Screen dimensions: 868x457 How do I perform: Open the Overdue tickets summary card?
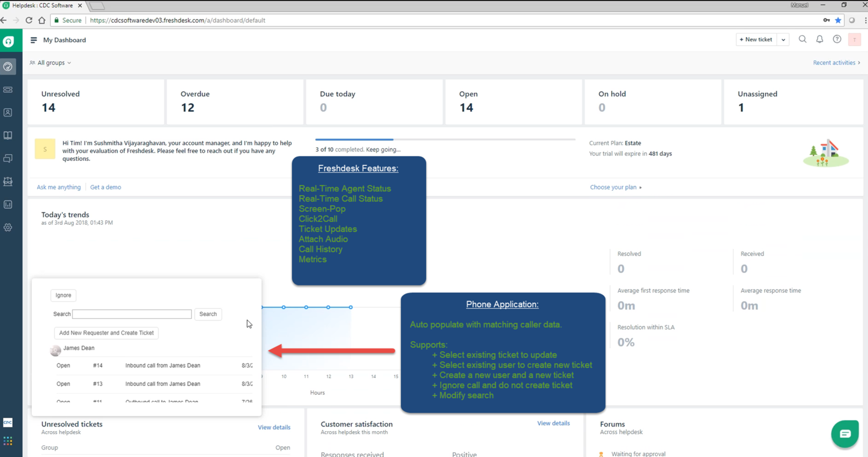click(x=235, y=102)
